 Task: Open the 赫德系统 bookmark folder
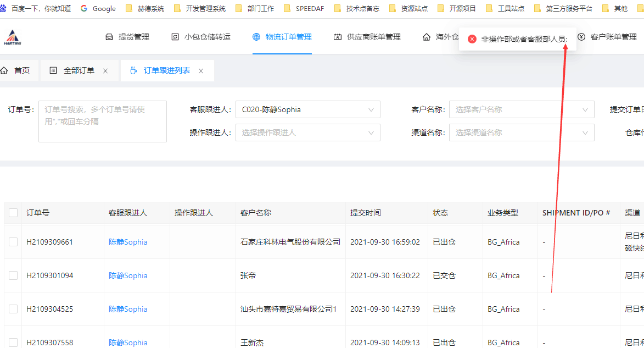click(x=145, y=8)
